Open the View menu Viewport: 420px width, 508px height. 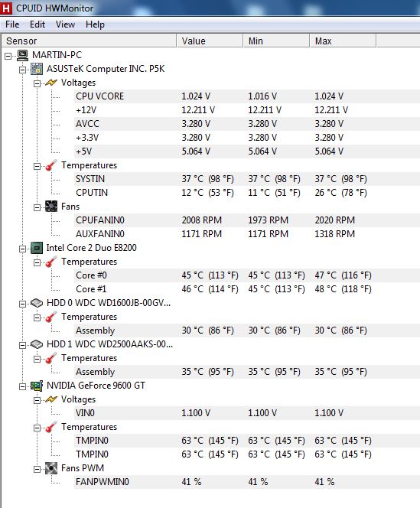coord(65,24)
